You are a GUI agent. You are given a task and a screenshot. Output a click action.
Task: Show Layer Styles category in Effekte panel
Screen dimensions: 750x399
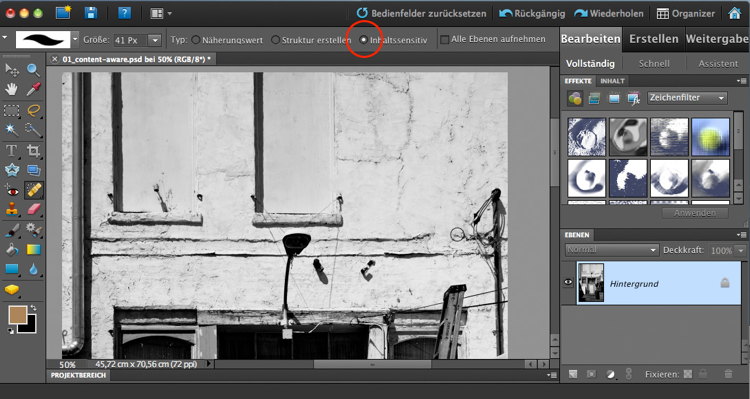[594, 99]
